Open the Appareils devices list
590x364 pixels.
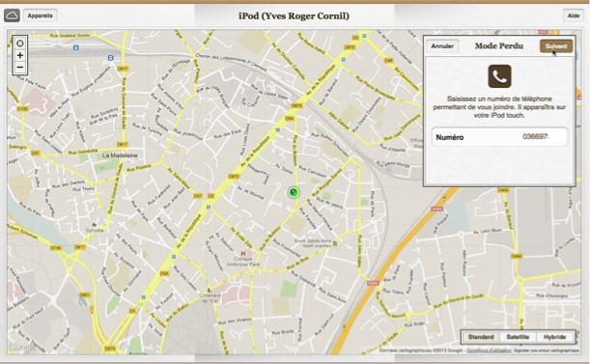(40, 15)
